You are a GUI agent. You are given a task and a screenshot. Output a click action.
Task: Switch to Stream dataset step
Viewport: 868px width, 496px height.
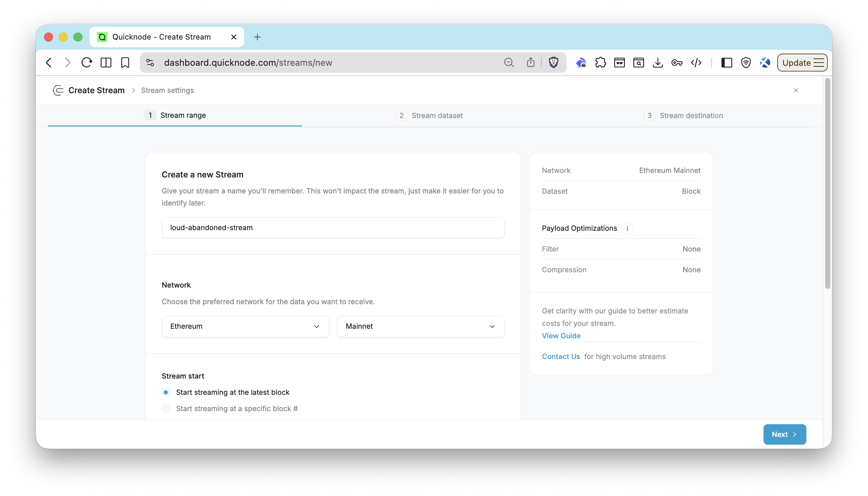[x=429, y=116]
